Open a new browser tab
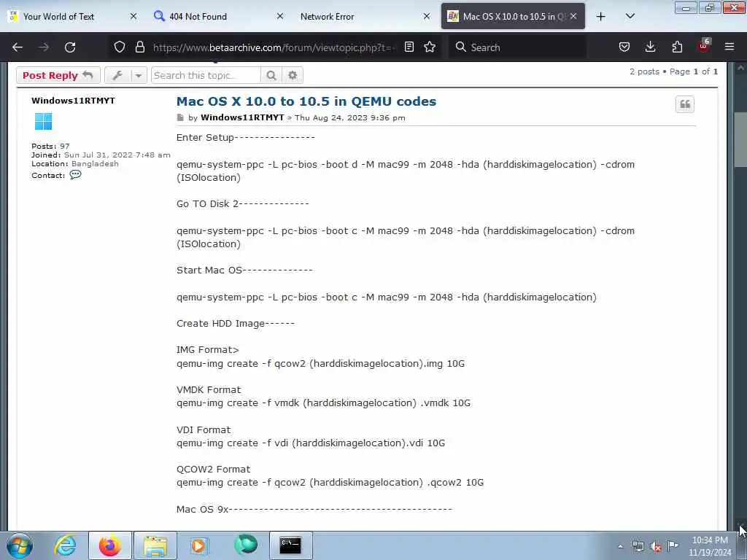Image resolution: width=747 pixels, height=560 pixels. 601,16
